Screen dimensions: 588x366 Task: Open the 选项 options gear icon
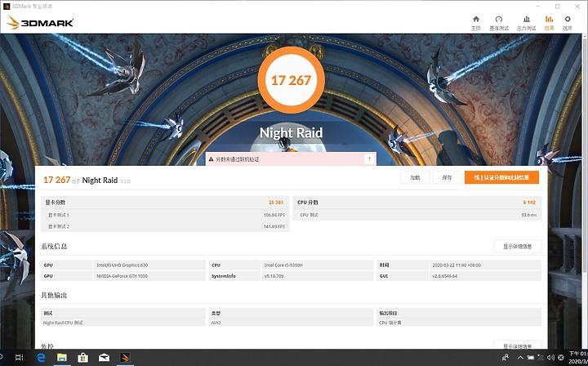pyautogui.click(x=568, y=19)
